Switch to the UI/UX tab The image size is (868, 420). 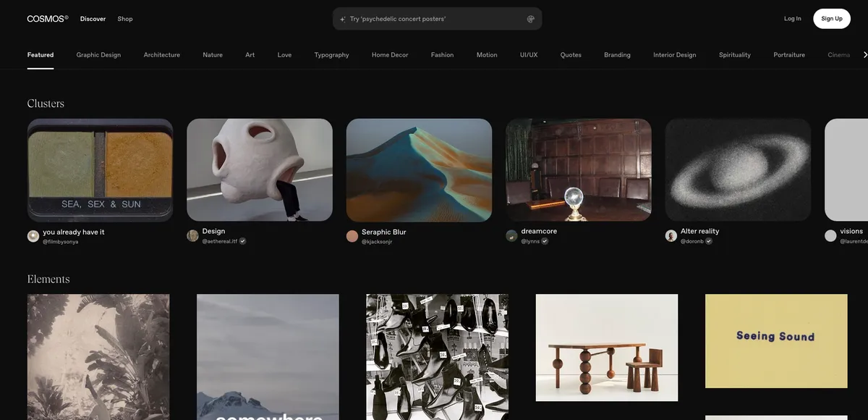(529, 55)
